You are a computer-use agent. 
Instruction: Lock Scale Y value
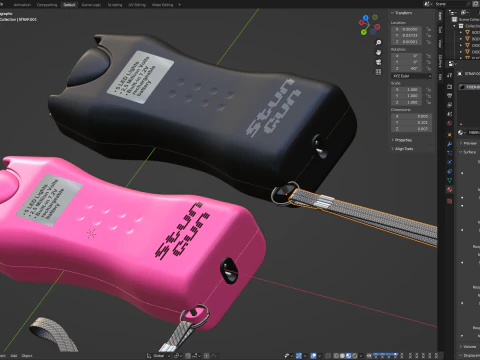pos(429,96)
